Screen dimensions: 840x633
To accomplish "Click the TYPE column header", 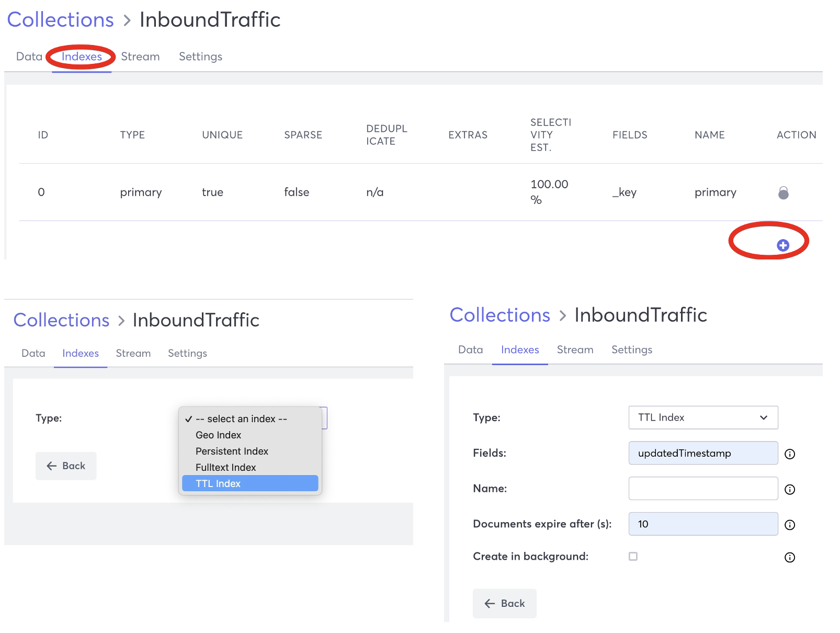I will click(x=132, y=135).
